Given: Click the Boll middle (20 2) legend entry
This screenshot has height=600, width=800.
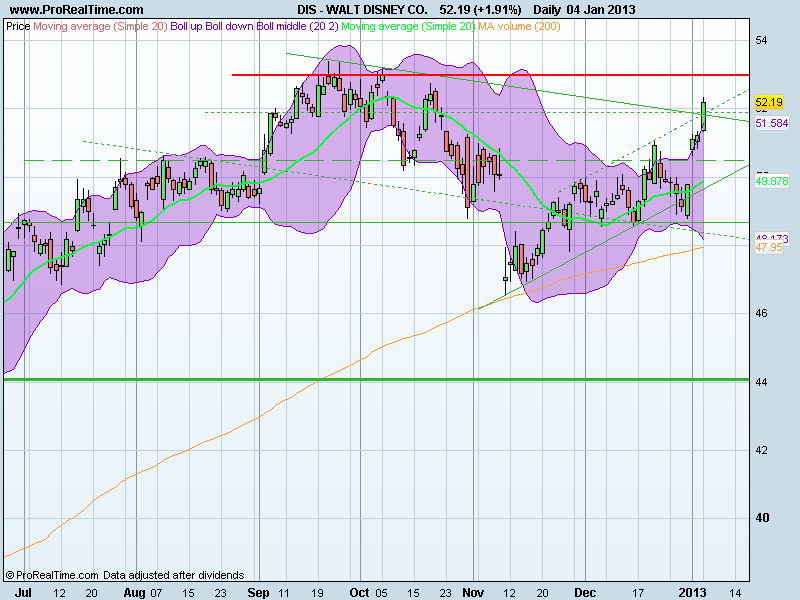Looking at the screenshot, I should [x=297, y=26].
